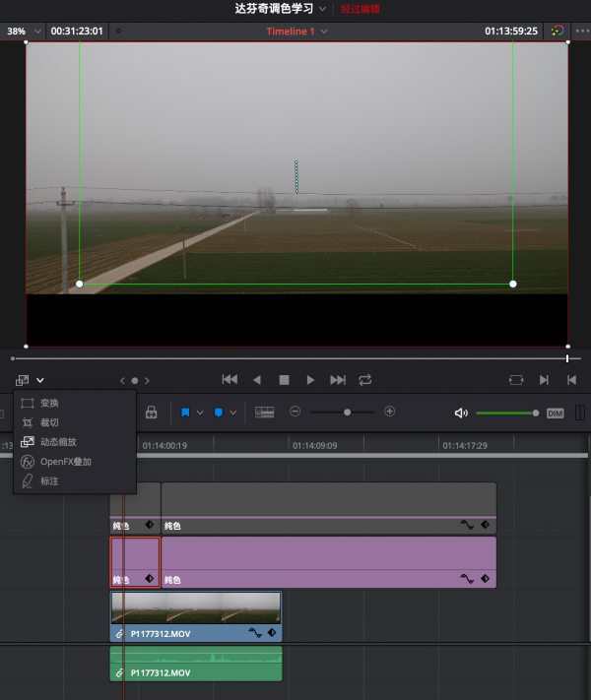The image size is (591, 700).
Task: Select the P1177312.MOV video clip thumbnail
Action: 196,607
